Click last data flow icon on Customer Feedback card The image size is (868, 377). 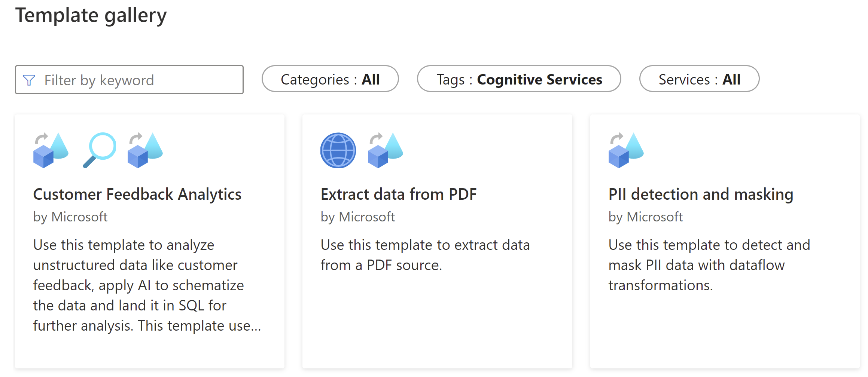pyautogui.click(x=145, y=150)
